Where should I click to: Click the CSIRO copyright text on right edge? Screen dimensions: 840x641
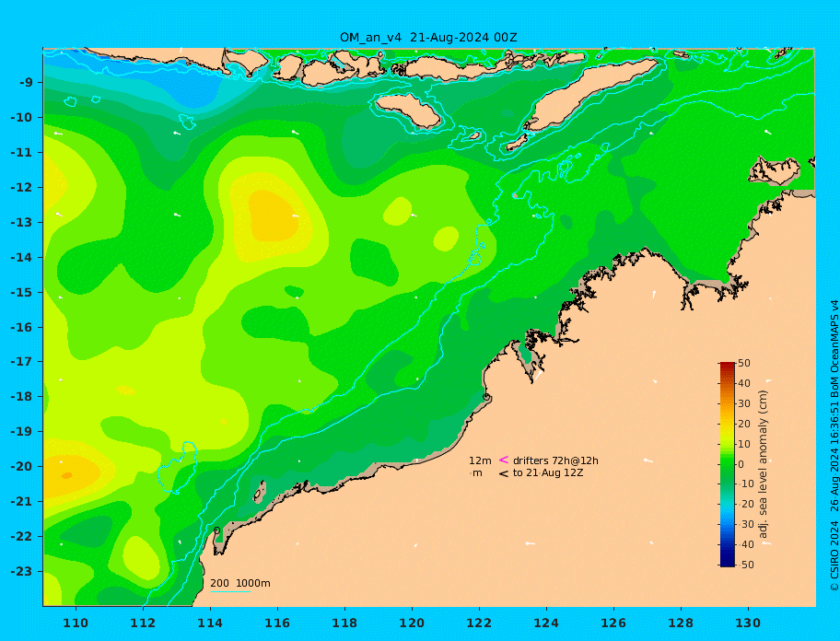point(834,446)
